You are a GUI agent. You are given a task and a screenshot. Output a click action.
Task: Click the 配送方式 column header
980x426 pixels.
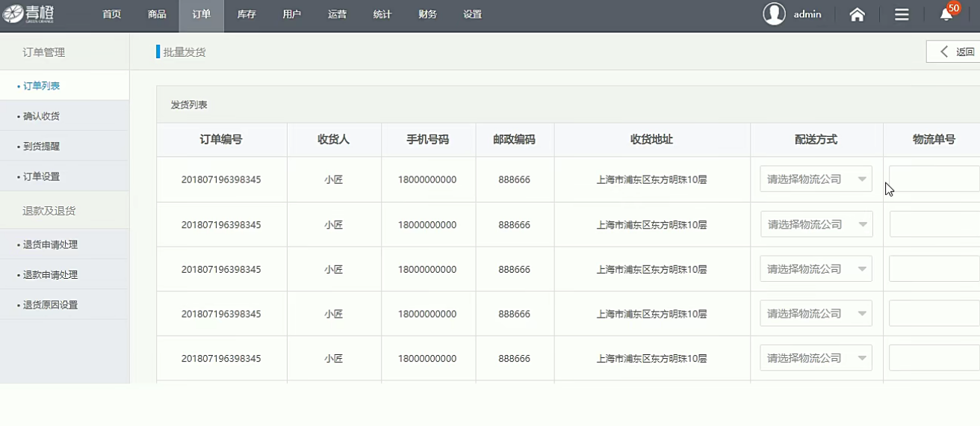(x=816, y=140)
